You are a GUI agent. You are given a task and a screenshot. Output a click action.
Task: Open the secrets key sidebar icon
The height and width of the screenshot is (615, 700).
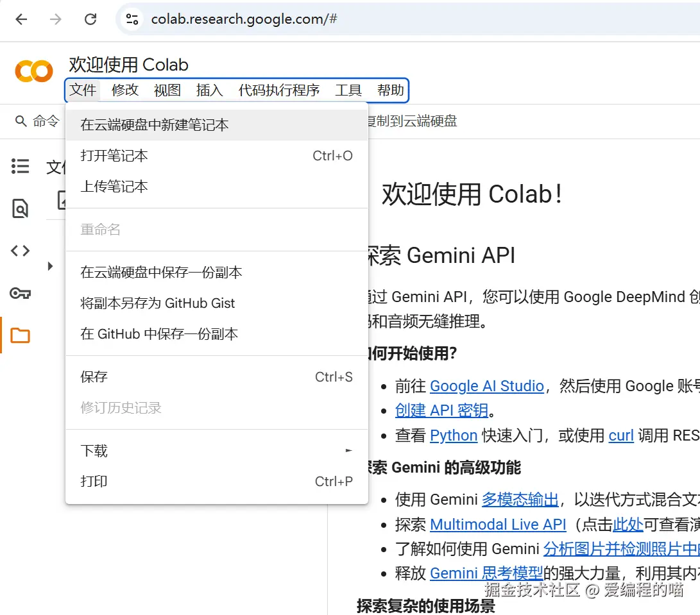(x=20, y=293)
